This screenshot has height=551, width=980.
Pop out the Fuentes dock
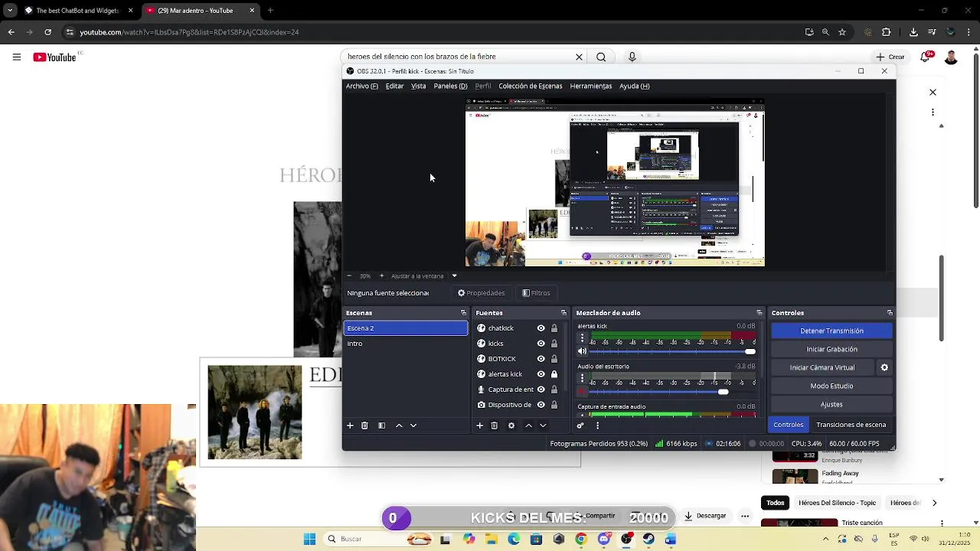563,313
